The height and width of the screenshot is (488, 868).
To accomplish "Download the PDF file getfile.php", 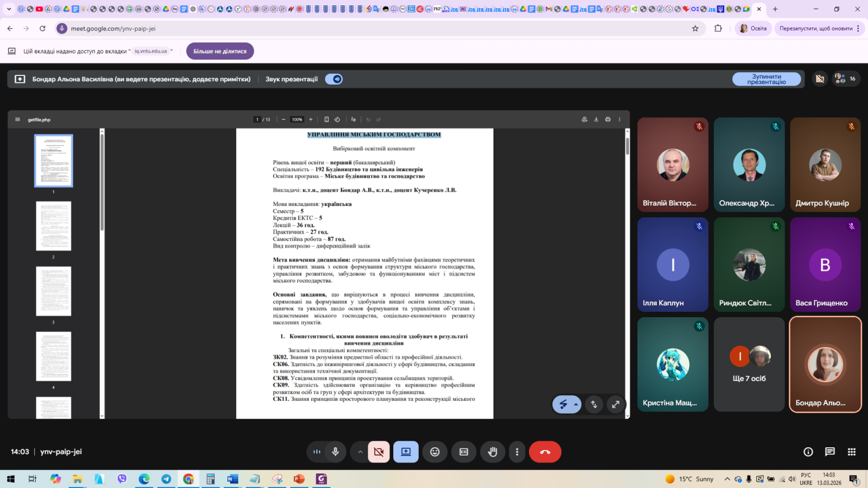I will point(596,119).
